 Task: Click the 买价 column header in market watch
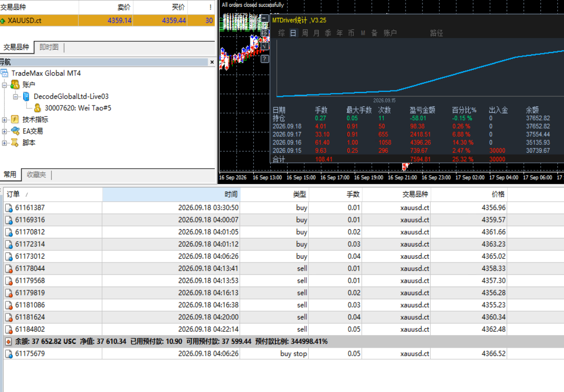coord(160,7)
